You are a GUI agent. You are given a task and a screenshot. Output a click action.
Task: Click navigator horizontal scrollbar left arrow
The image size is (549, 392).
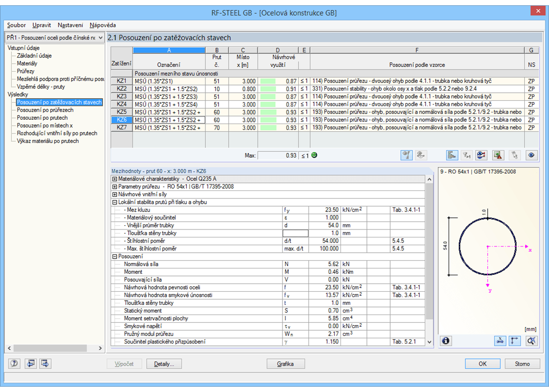pyautogui.click(x=10, y=348)
